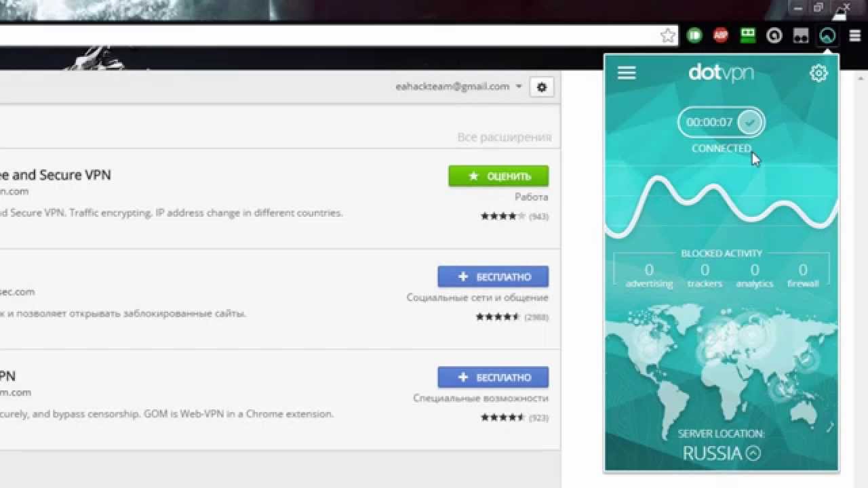Click the star rating with 923 reviews
Screen dimensions: 868x488
[x=515, y=418]
